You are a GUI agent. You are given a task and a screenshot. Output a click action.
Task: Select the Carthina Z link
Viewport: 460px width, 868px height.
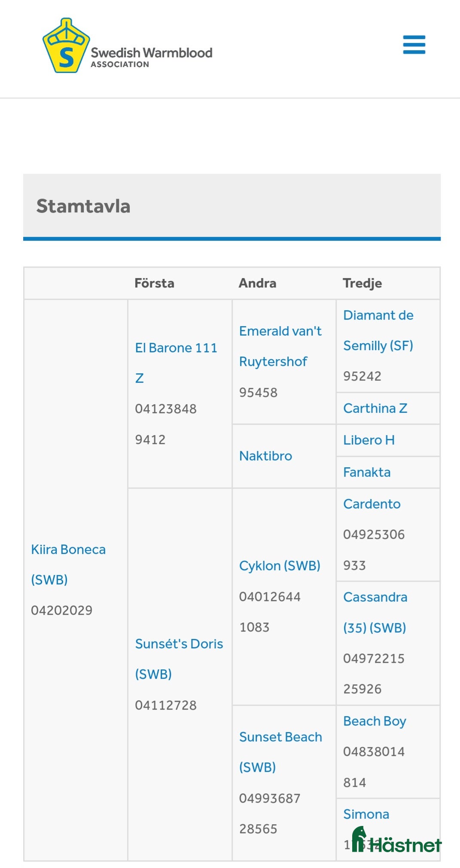tap(375, 408)
